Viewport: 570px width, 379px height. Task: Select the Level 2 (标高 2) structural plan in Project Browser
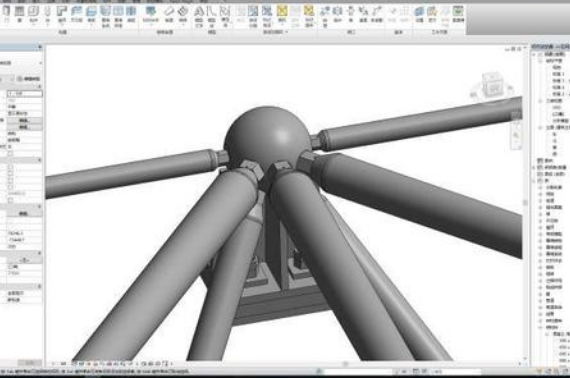[558, 88]
